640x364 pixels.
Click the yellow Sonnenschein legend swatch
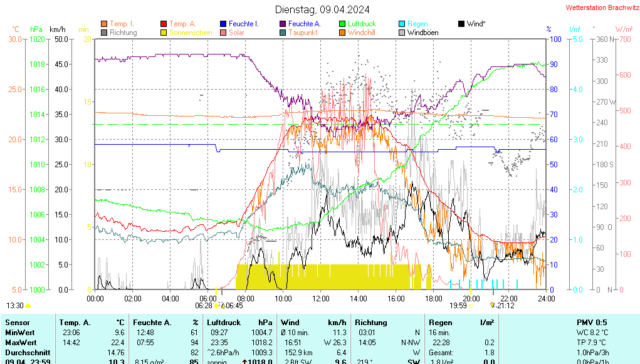tap(164, 33)
